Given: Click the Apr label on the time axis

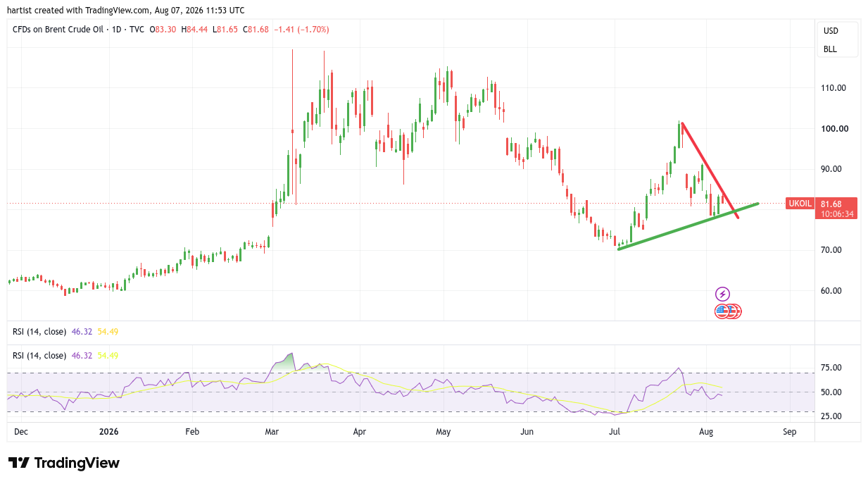Looking at the screenshot, I should click(360, 431).
